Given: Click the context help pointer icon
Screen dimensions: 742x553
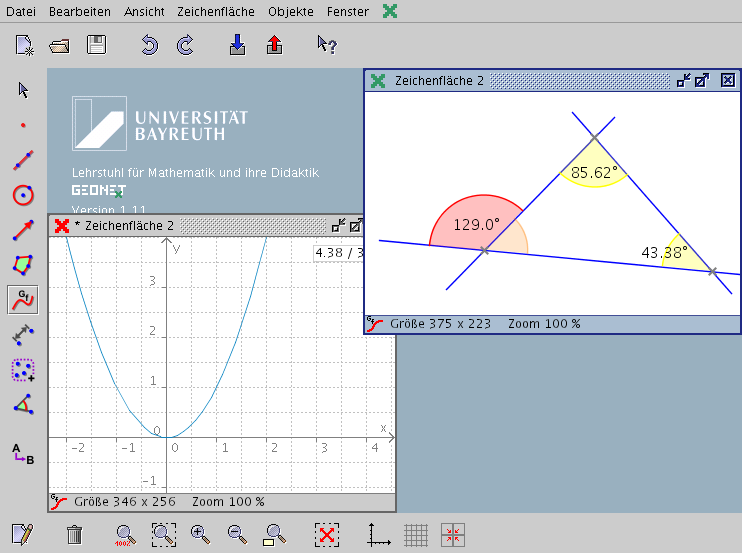Looking at the screenshot, I should pos(326,45).
